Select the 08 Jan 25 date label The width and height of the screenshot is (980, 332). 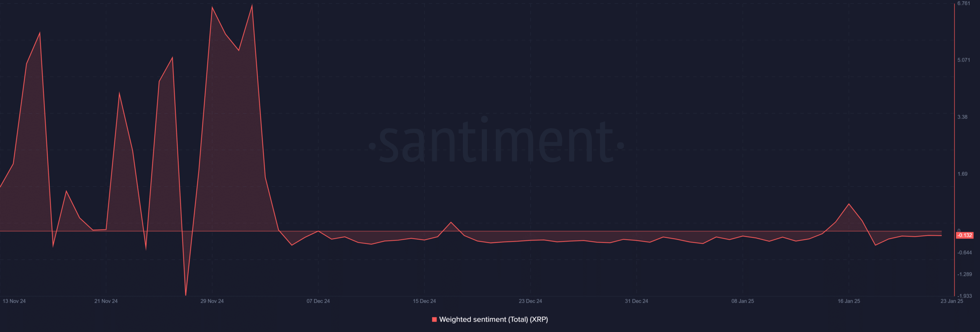[x=743, y=301]
